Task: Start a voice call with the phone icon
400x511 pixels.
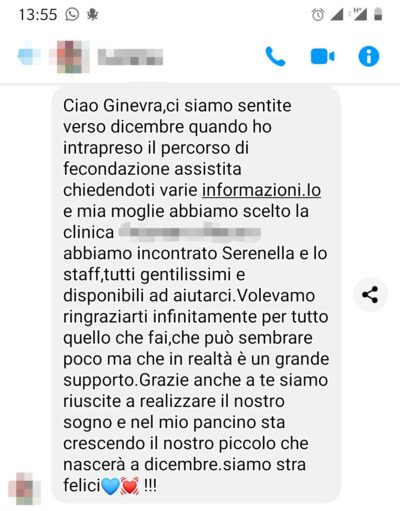Action: coord(275,57)
